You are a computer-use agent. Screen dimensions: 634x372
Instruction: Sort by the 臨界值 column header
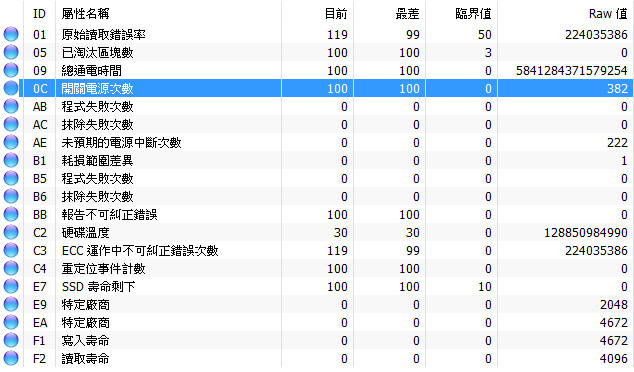click(473, 14)
